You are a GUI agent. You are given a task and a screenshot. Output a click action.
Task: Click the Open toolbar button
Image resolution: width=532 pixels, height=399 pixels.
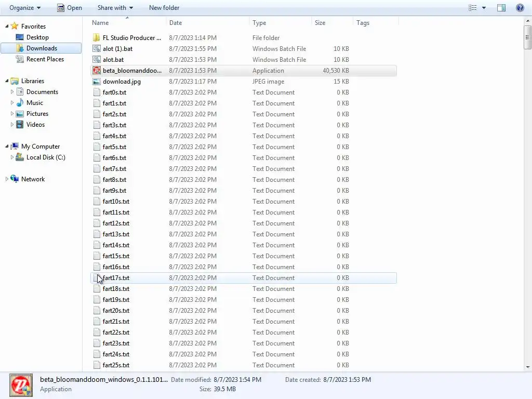point(70,7)
